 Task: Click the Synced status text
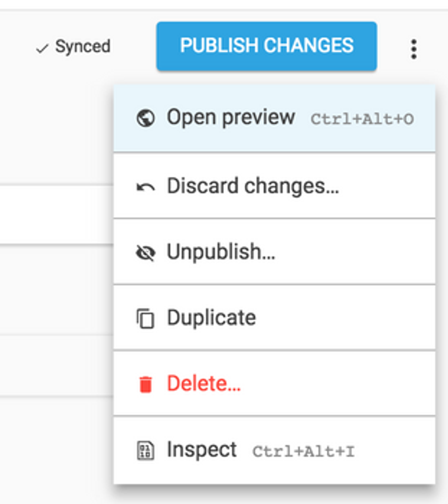click(x=83, y=47)
